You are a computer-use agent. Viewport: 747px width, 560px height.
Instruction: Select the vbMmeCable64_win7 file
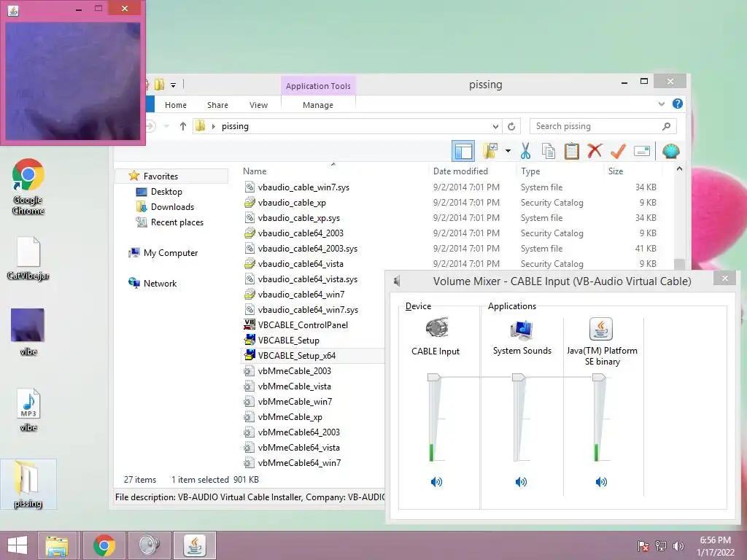click(x=299, y=462)
